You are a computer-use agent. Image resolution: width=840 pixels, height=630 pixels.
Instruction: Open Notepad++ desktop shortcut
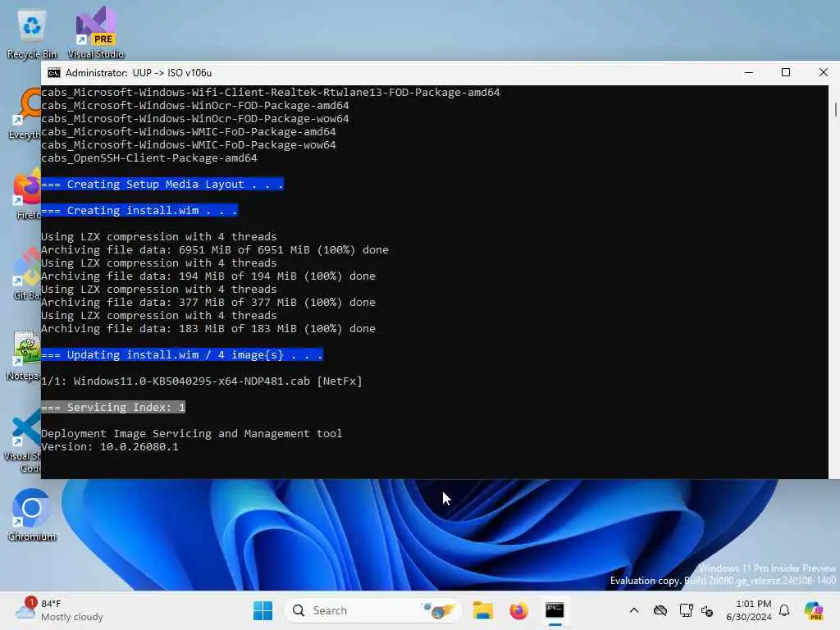click(25, 354)
